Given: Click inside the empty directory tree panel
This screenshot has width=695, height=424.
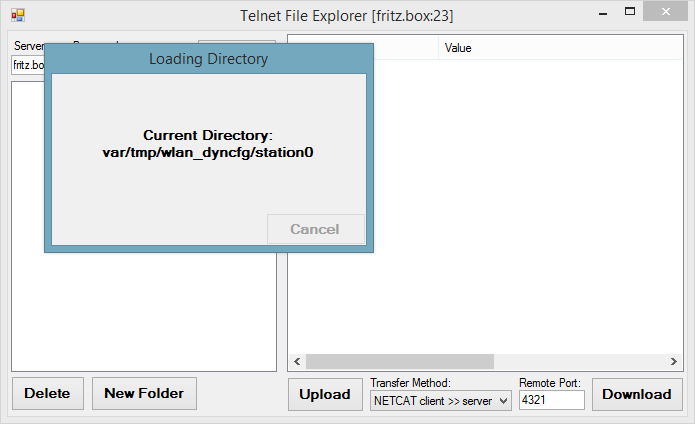Looking at the screenshot, I should point(144,312).
